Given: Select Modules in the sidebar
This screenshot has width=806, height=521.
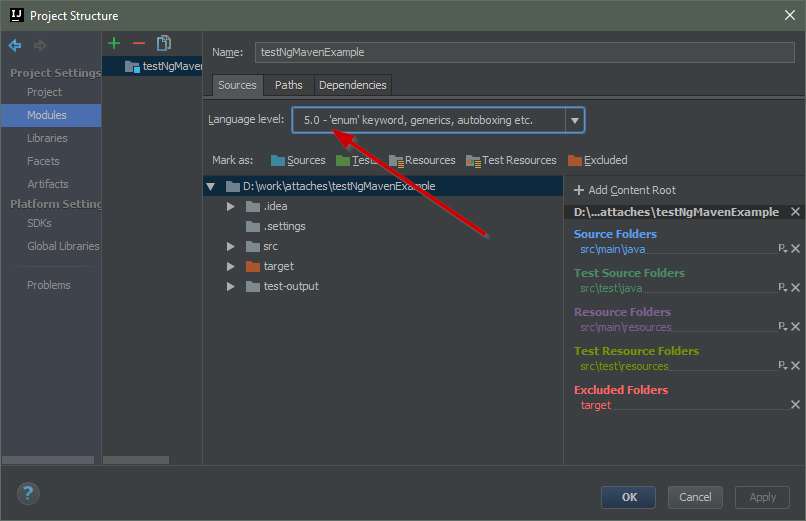Looking at the screenshot, I should 51,115.
